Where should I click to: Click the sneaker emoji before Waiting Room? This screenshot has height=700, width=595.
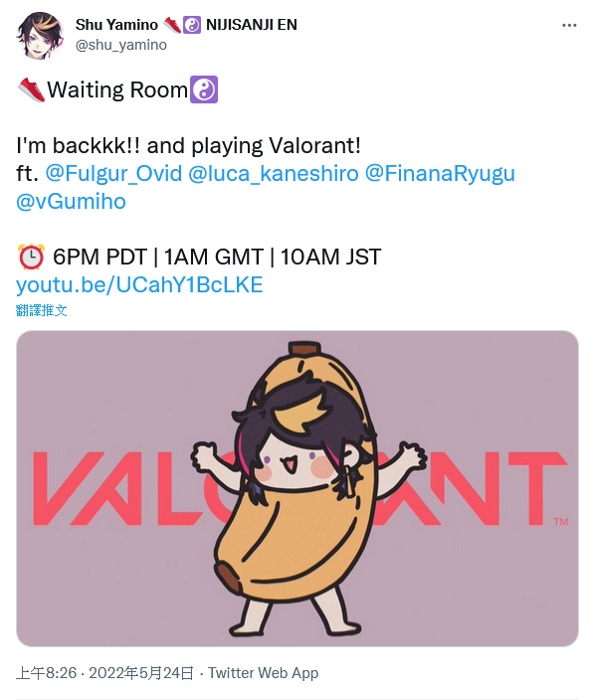(x=31, y=89)
